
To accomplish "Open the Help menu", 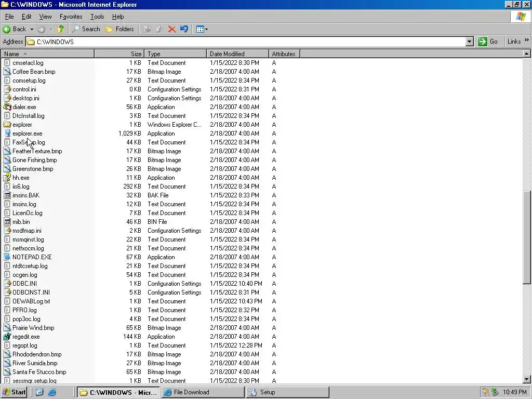I will (118, 17).
